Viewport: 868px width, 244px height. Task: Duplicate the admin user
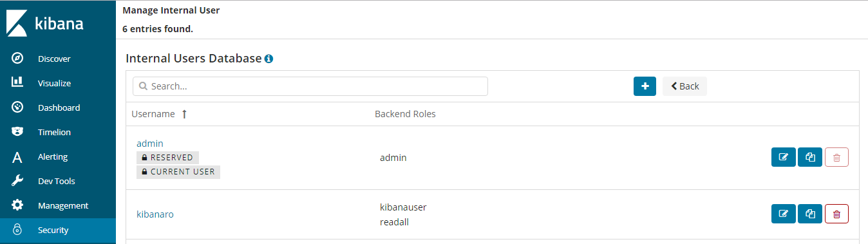tap(810, 157)
